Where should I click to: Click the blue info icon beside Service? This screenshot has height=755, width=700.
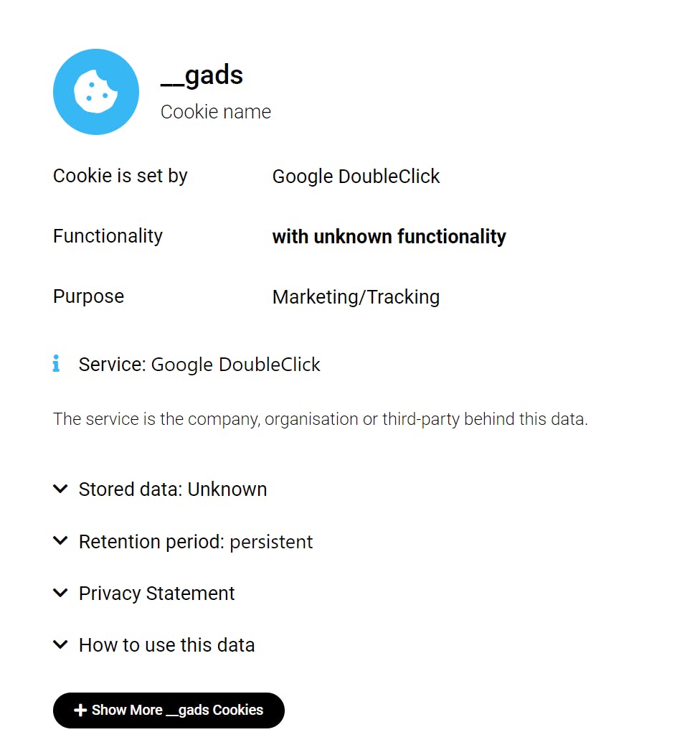point(57,364)
